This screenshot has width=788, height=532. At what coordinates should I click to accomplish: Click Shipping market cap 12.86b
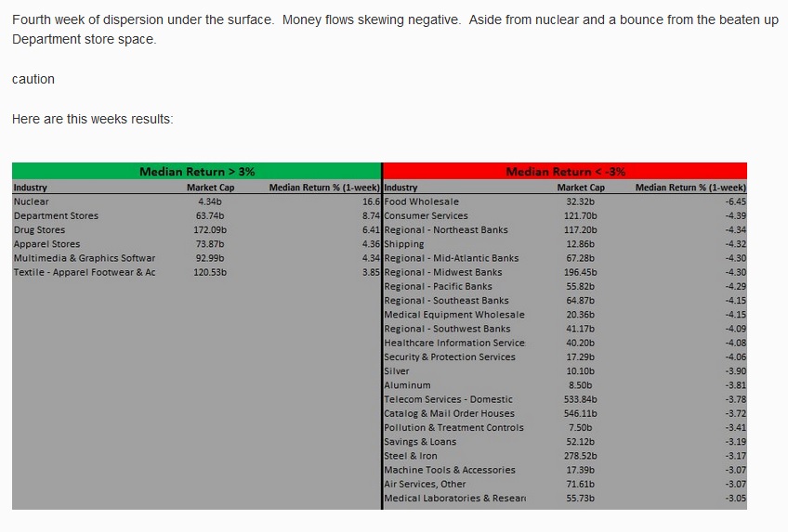[580, 243]
